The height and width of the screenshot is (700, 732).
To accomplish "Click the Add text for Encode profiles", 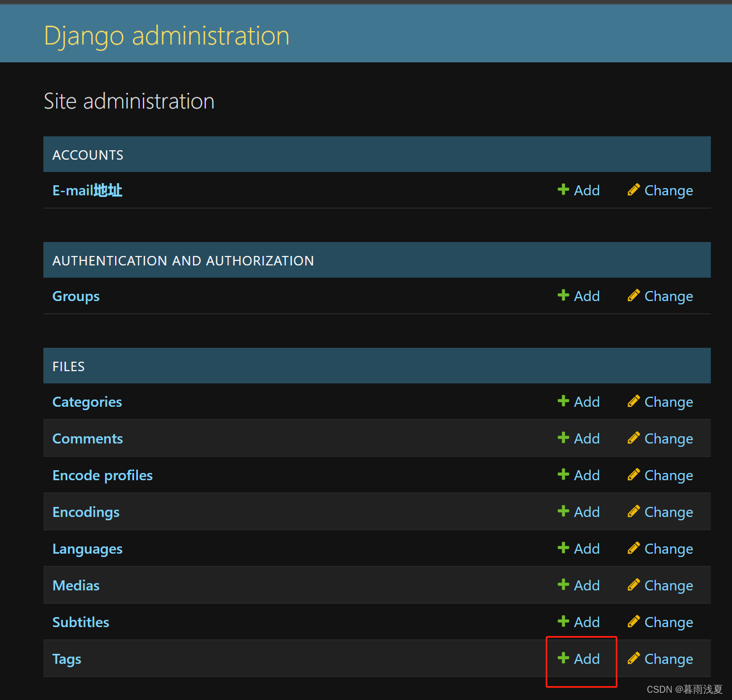I will pyautogui.click(x=587, y=475).
